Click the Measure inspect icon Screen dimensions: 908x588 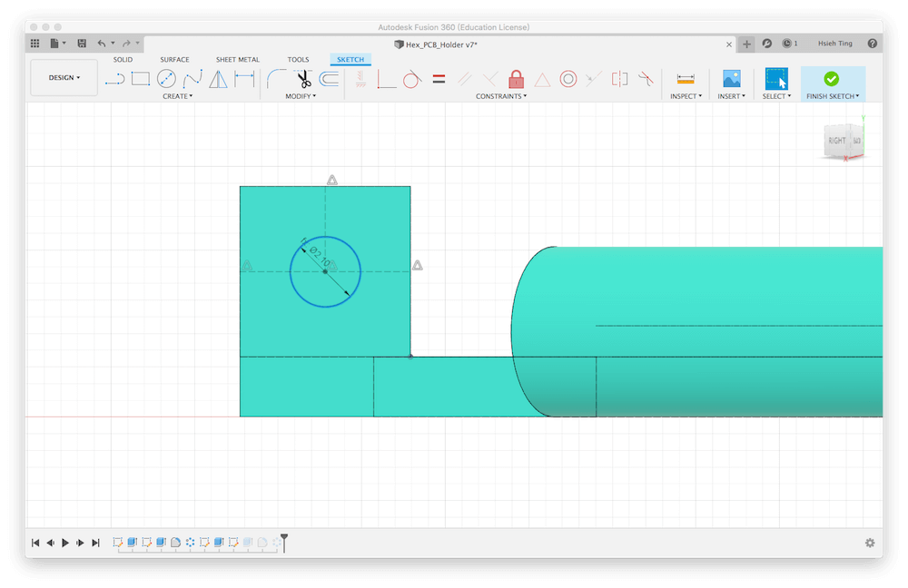point(686,79)
